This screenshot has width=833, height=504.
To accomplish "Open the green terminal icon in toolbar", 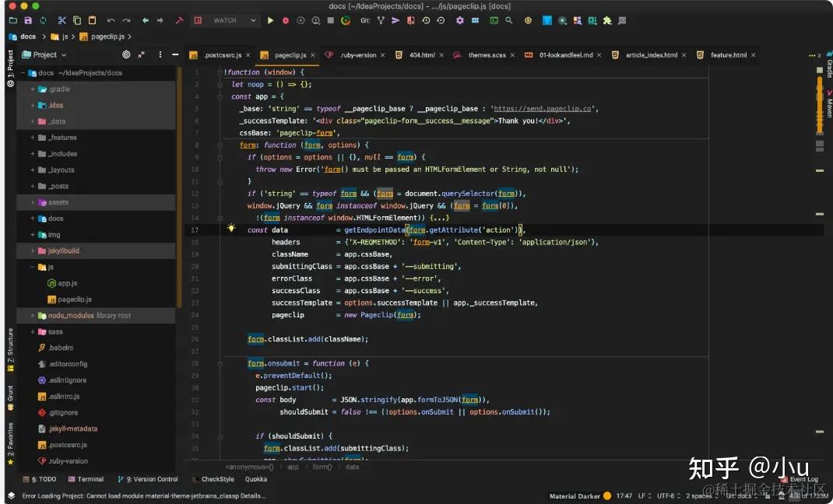I will [494, 21].
